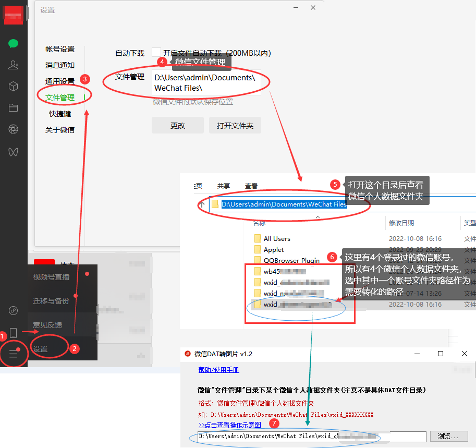Select 快捷键 settings tab

[x=60, y=114]
